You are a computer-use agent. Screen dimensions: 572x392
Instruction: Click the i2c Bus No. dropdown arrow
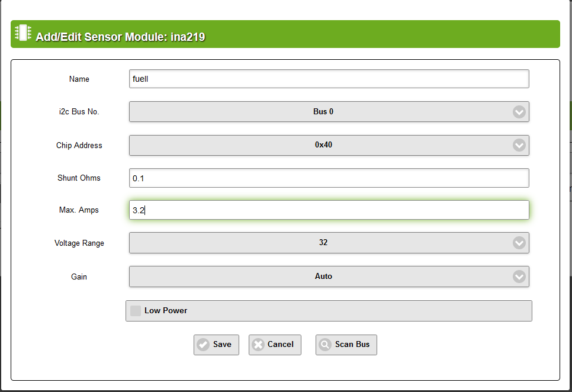pos(519,112)
